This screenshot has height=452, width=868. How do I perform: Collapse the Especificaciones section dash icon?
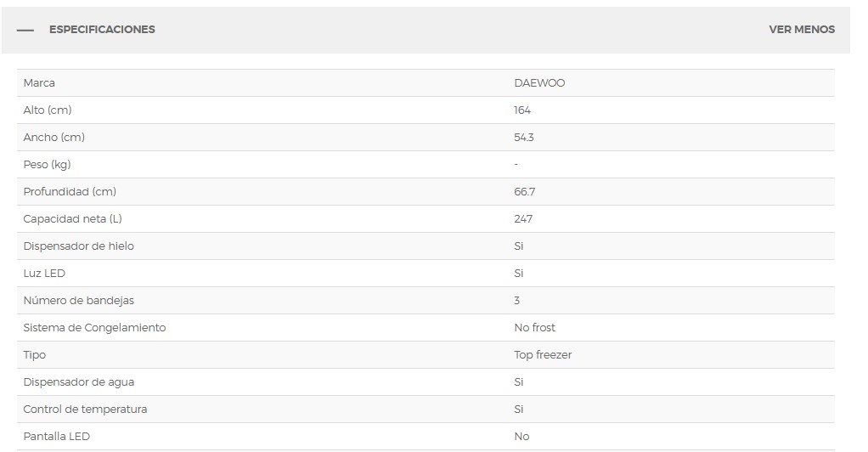pos(25,30)
